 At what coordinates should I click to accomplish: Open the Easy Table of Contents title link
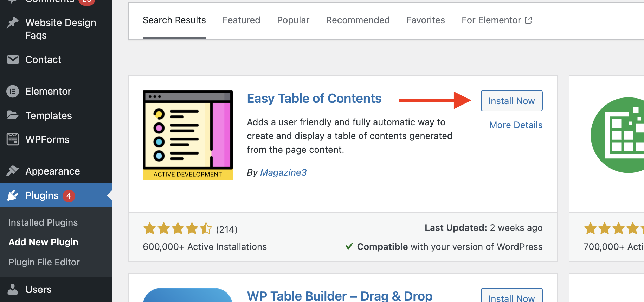coord(314,99)
